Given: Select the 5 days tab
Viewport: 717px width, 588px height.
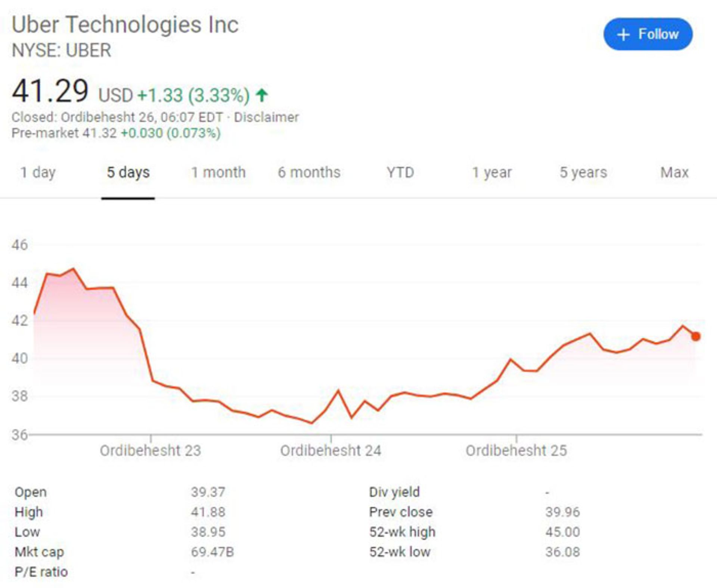Looking at the screenshot, I should [128, 173].
